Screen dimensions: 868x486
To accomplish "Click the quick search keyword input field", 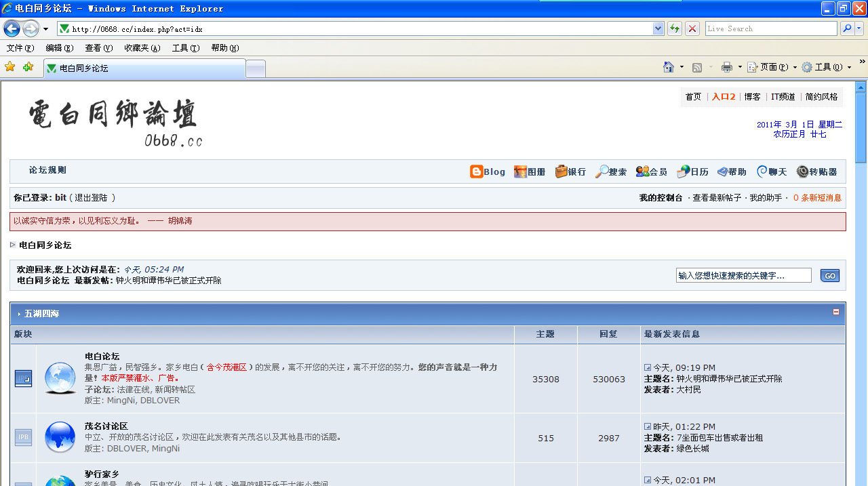I will pyautogui.click(x=743, y=275).
